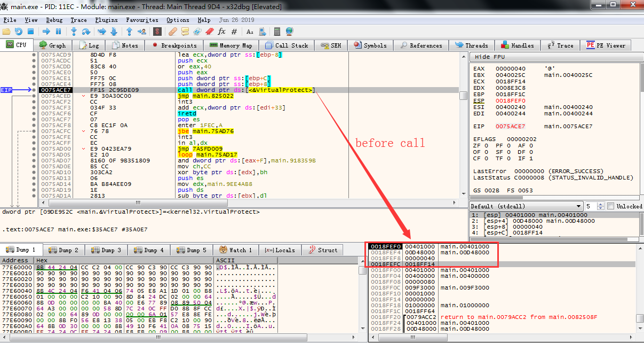The image size is (644, 343).
Task: Toggle the Unlocked checkbox
Action: click(x=611, y=206)
